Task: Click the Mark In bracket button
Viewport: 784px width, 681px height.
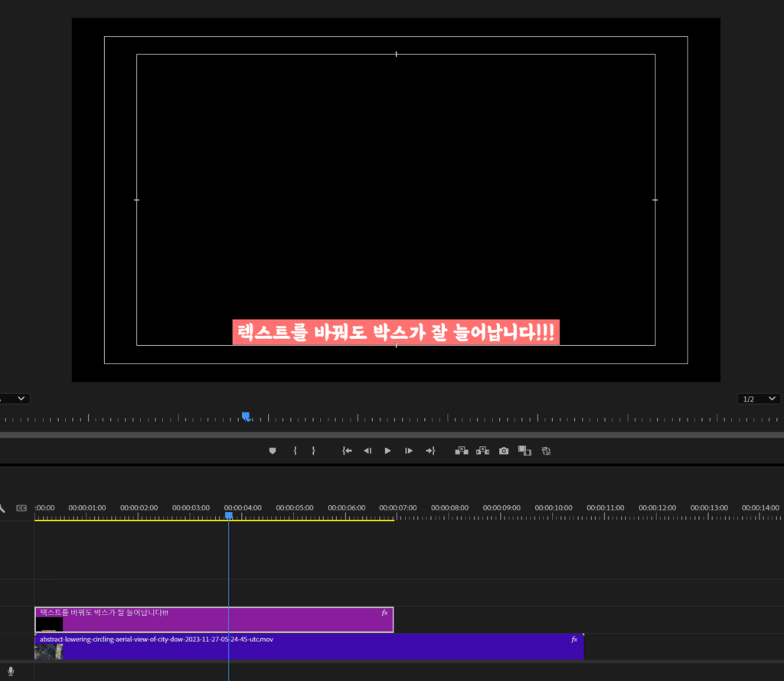Action: coord(295,451)
